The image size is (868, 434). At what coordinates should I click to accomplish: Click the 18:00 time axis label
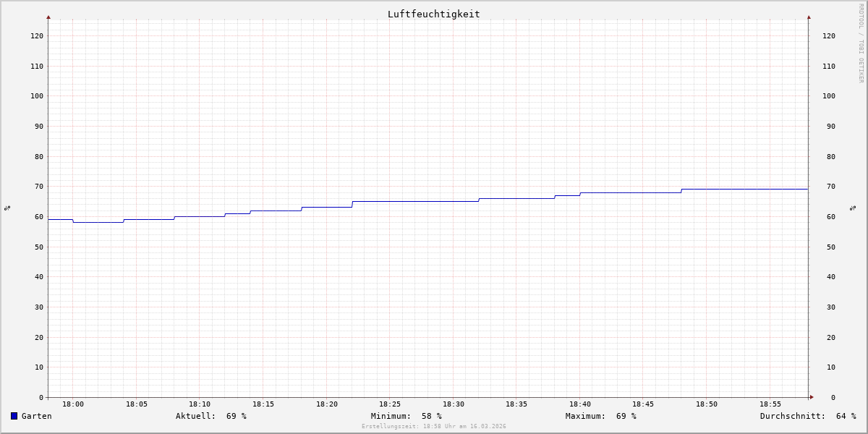(73, 404)
